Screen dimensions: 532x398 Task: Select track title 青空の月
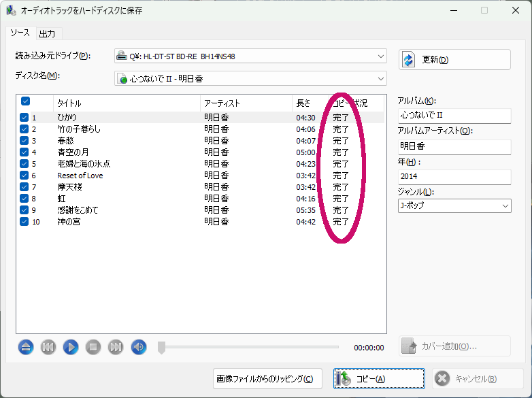(x=73, y=152)
